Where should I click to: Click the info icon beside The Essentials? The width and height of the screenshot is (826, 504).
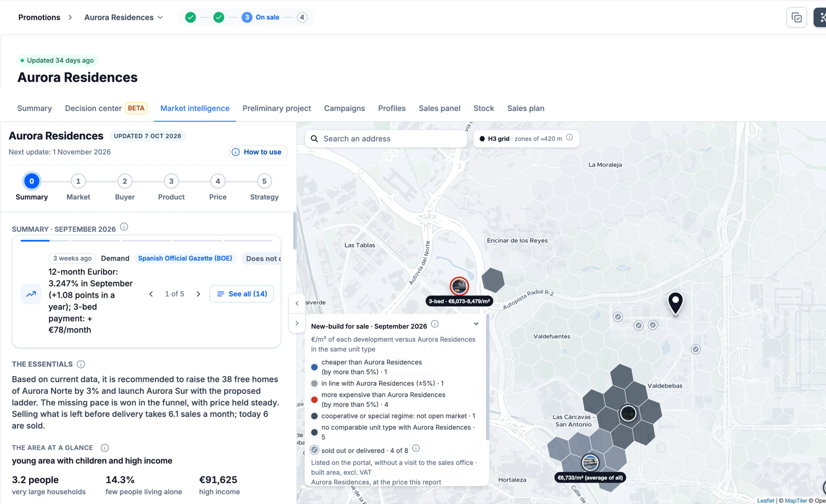[81, 364]
